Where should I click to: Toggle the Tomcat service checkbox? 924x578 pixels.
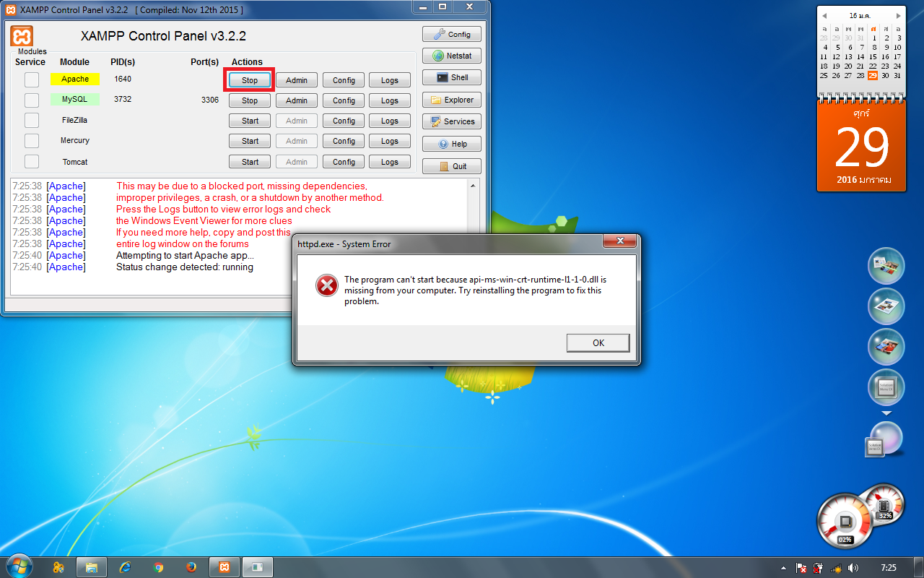click(x=32, y=161)
